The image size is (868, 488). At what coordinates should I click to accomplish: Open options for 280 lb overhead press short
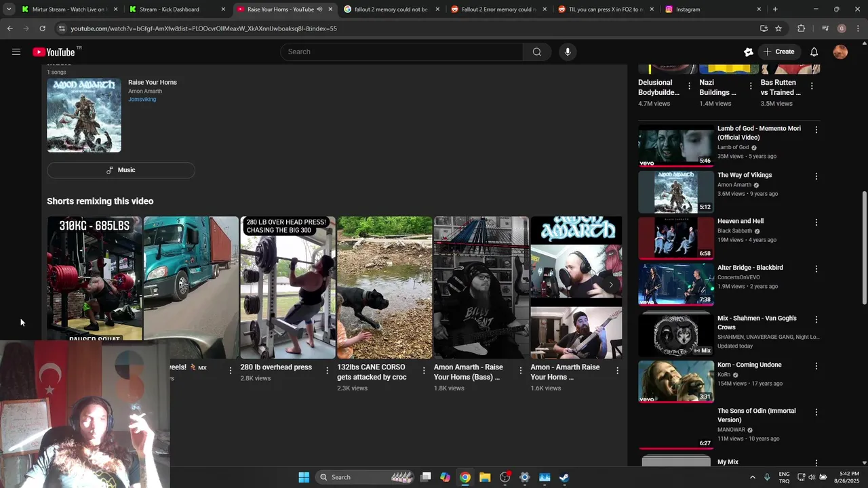(327, 371)
